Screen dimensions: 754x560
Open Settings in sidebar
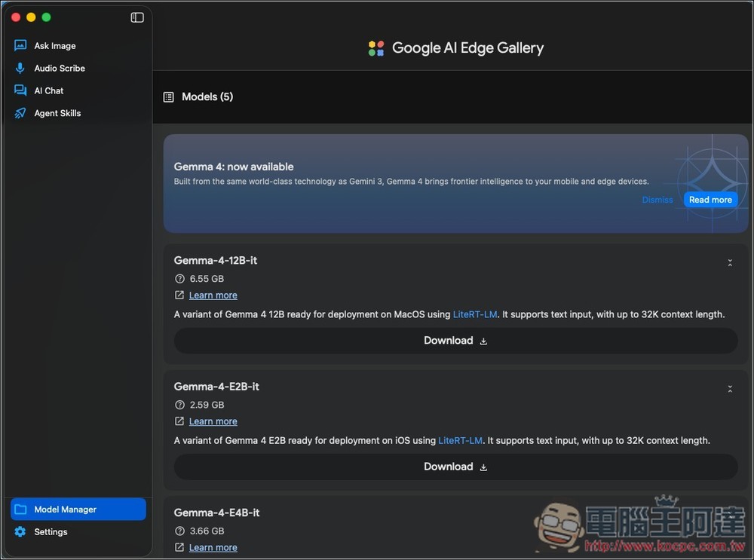[78, 531]
